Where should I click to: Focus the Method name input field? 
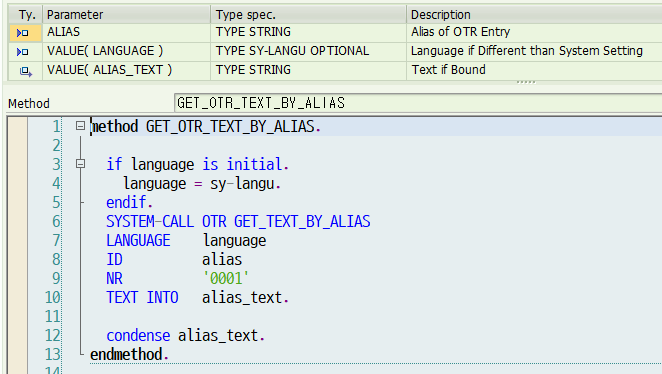click(418, 103)
